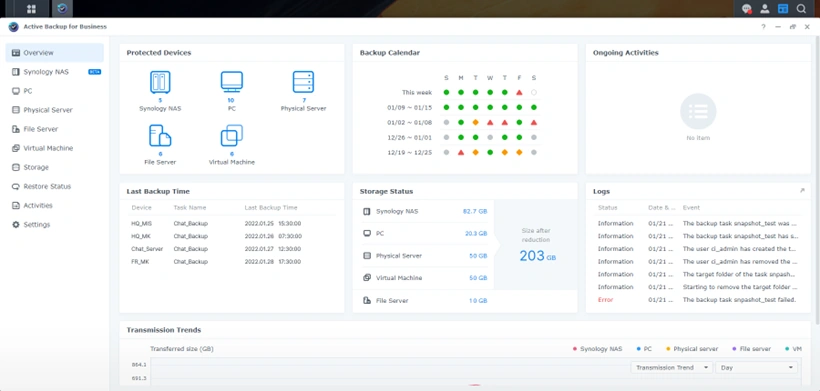This screenshot has width=820, height=391.
Task: Open the File Server sidebar item
Action: pos(54,129)
